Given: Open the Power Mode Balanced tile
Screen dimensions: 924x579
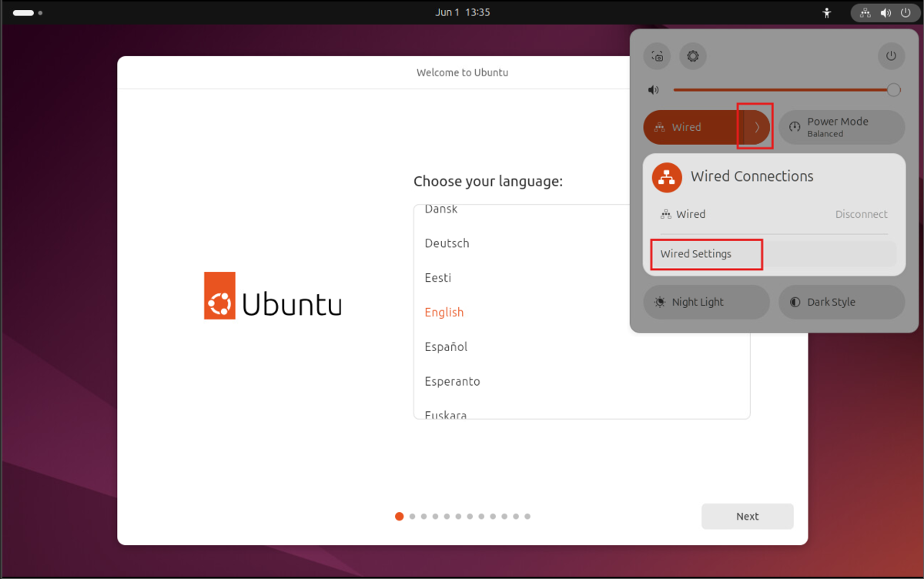Looking at the screenshot, I should point(842,127).
